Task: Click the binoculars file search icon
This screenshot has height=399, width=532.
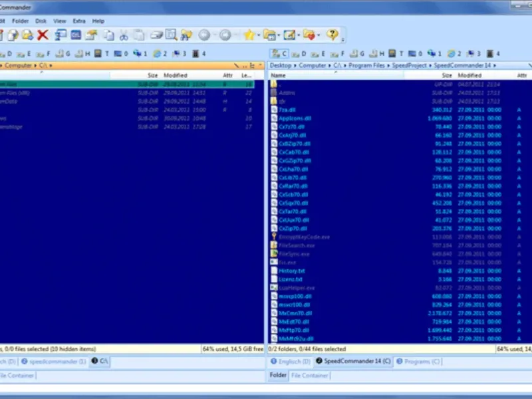Action: coord(186,35)
